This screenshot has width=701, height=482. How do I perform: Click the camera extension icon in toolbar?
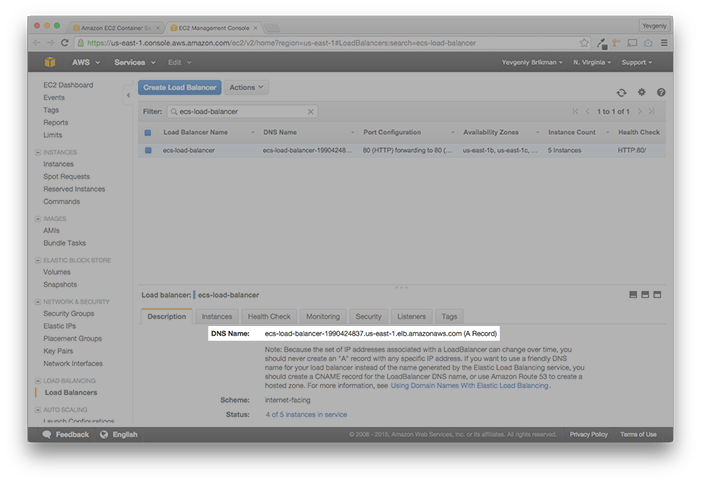648,43
